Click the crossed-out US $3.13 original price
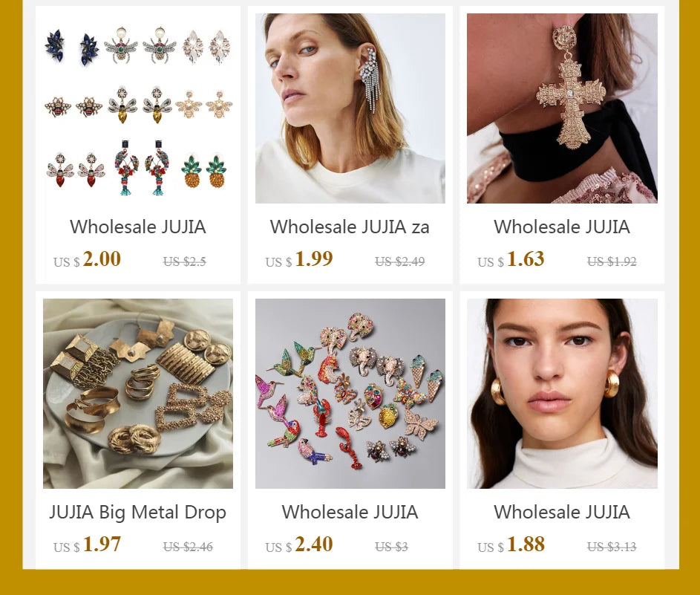Image resolution: width=700 pixels, height=595 pixels. (612, 547)
